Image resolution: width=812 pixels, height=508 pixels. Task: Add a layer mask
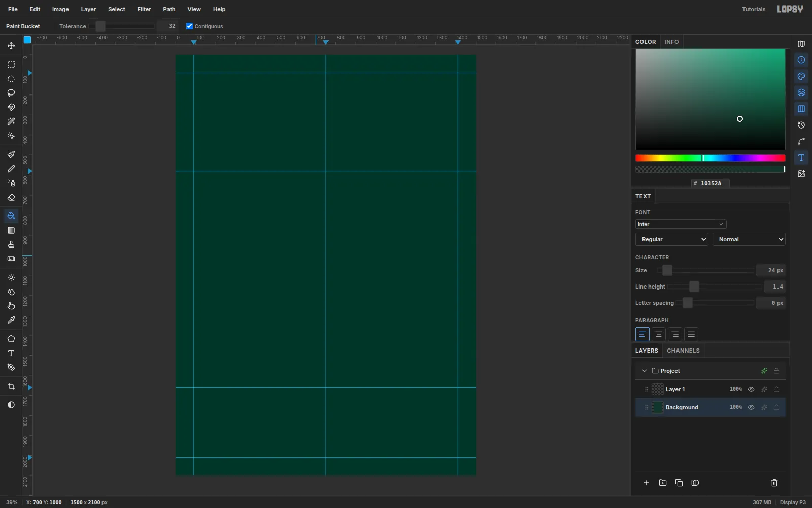coord(695,483)
